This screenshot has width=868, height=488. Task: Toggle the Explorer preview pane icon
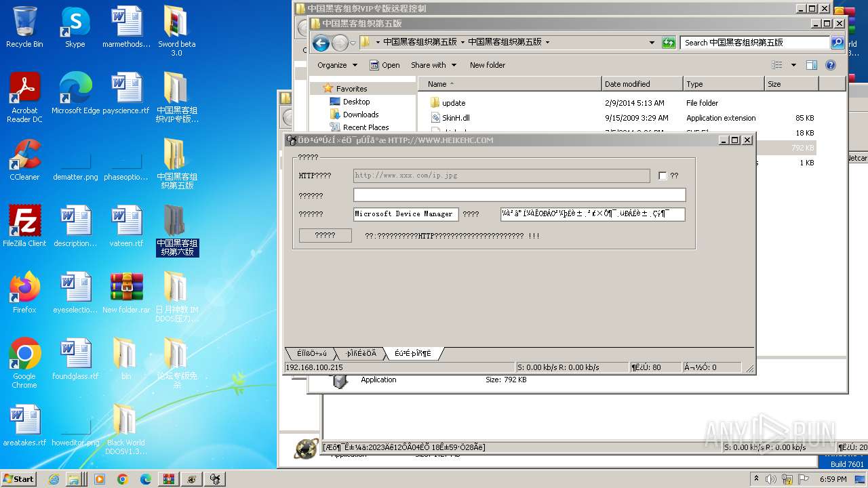tap(812, 65)
